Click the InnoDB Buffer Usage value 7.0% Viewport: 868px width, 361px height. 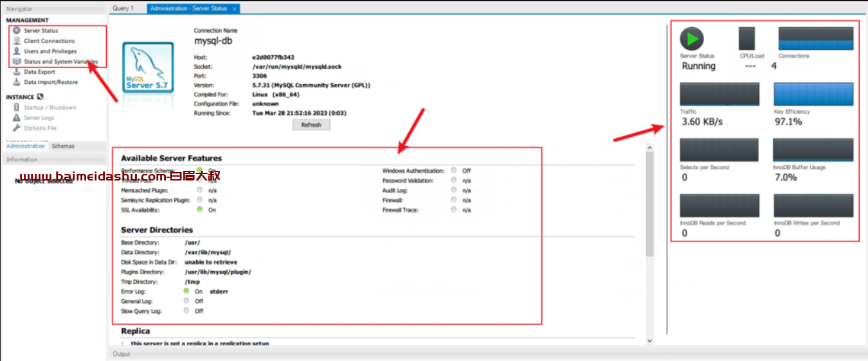click(786, 177)
